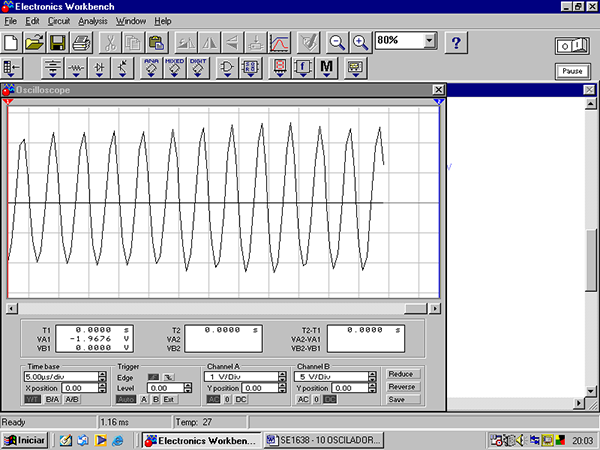The image size is (600, 450).
Task: Adjust Channel B Y position spinner
Action: tap(372, 388)
